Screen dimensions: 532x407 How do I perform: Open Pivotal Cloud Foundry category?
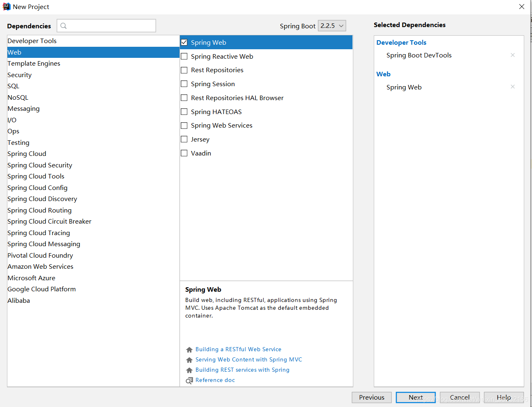click(93, 255)
